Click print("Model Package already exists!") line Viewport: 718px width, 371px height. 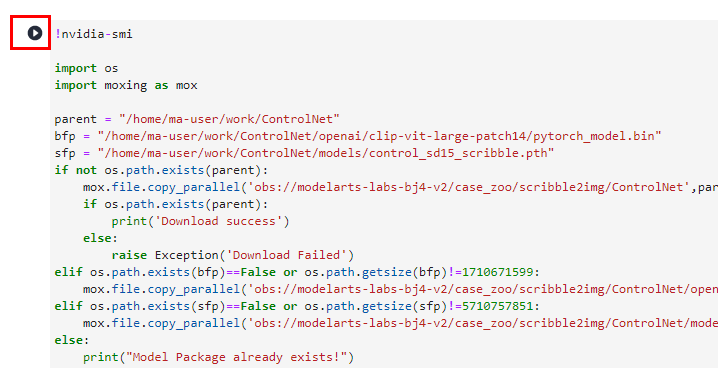point(218,357)
